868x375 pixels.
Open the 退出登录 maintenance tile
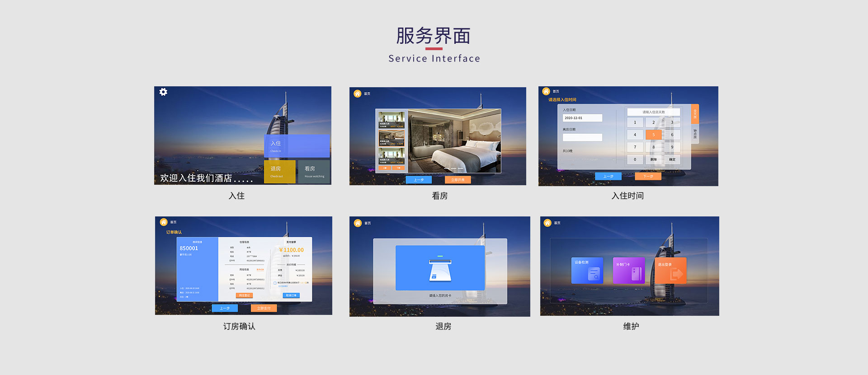tap(670, 271)
